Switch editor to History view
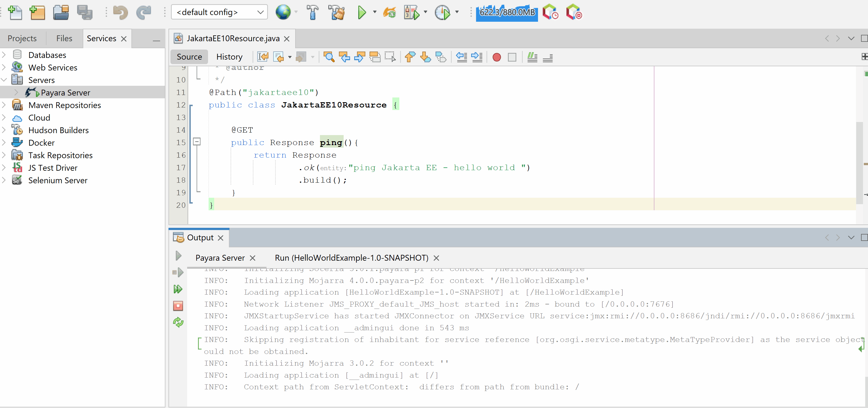The width and height of the screenshot is (868, 408). coord(229,57)
